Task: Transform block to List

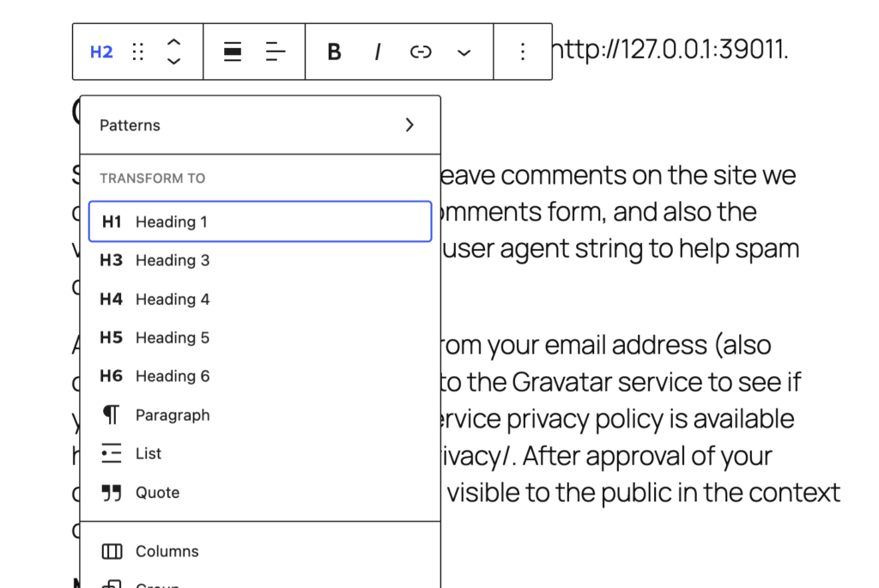Action: tap(260, 453)
